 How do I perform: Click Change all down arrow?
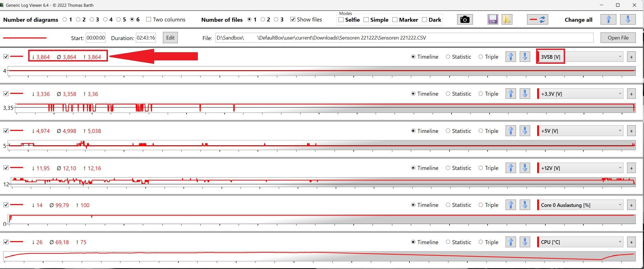(628, 19)
